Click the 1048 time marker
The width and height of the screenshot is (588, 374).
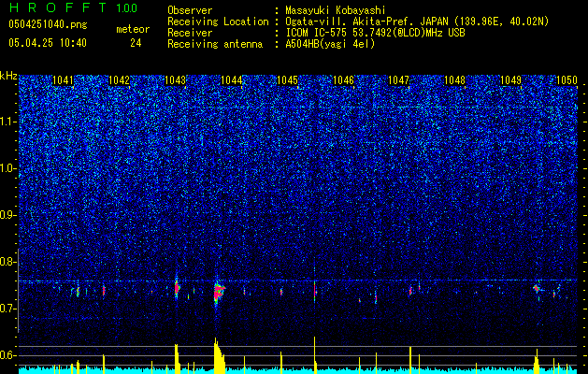click(454, 80)
